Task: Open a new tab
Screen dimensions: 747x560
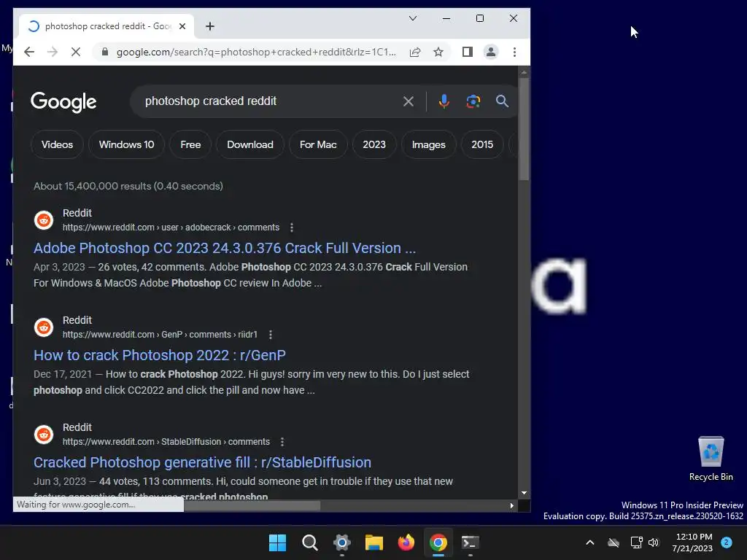Action: 209,26
